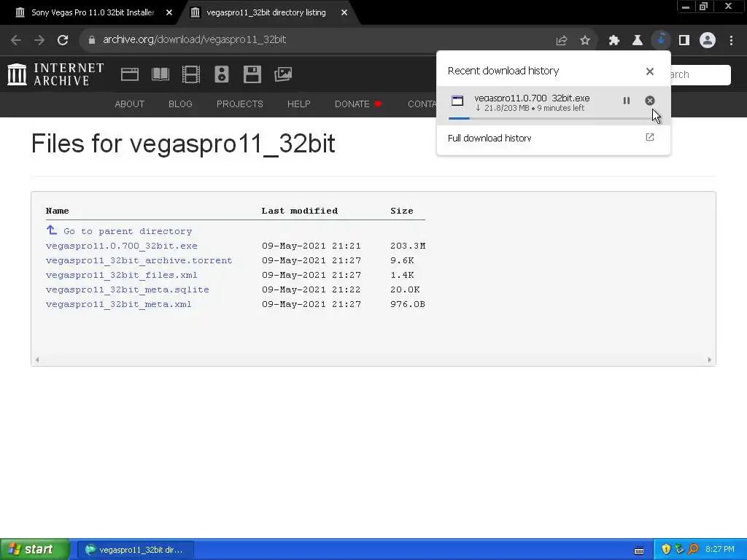Reload the current page
Image resolution: width=747 pixels, height=560 pixels.
tap(63, 40)
